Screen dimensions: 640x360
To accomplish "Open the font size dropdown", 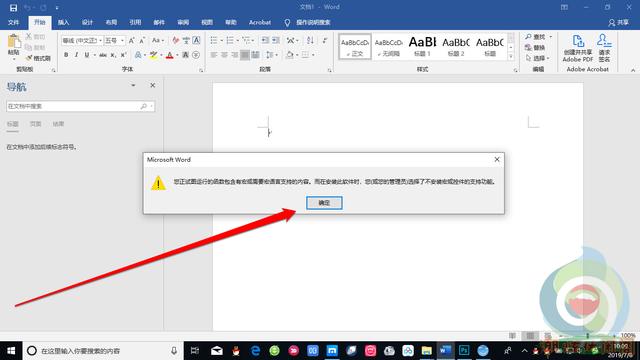I will pyautogui.click(x=122, y=40).
